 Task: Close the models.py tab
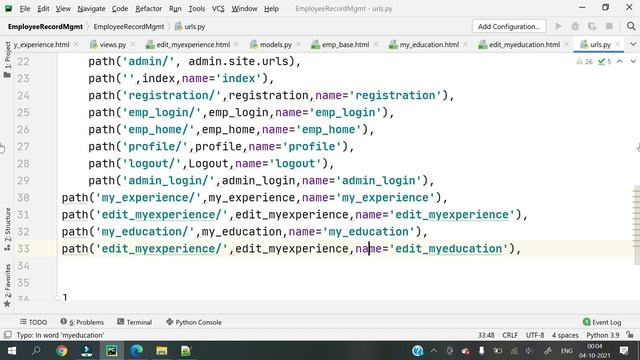[x=298, y=44]
